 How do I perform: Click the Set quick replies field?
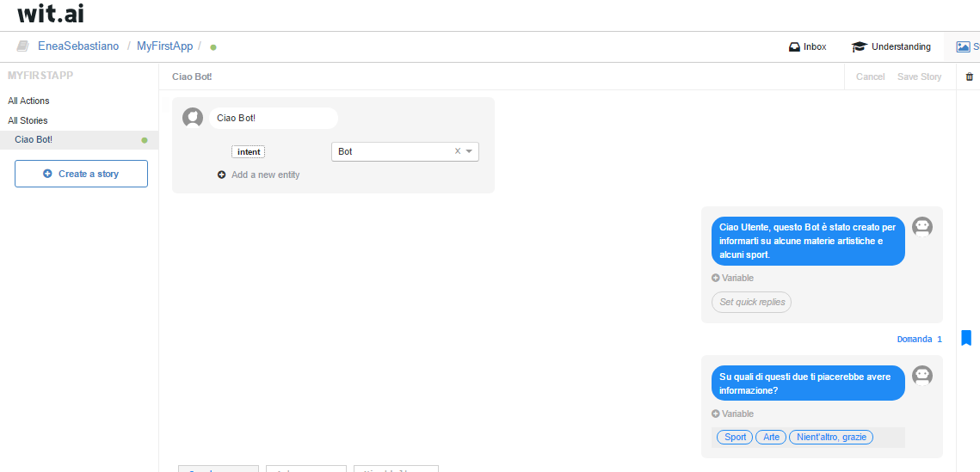[751, 302]
